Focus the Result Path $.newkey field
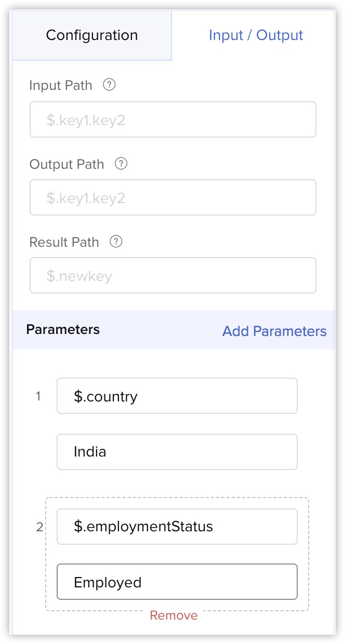The width and height of the screenshot is (345, 644). pyautogui.click(x=173, y=276)
